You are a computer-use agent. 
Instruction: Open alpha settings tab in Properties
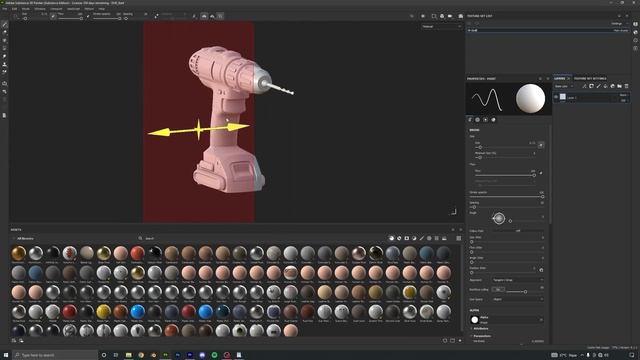pyautogui.click(x=478, y=120)
